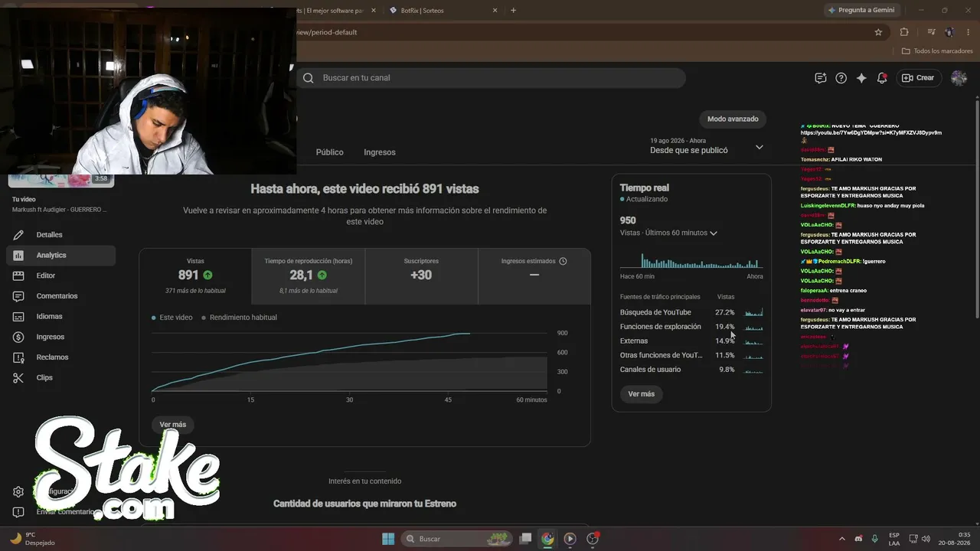The height and width of the screenshot is (551, 980).
Task: Open the YouTube link in chat message
Action: [871, 132]
